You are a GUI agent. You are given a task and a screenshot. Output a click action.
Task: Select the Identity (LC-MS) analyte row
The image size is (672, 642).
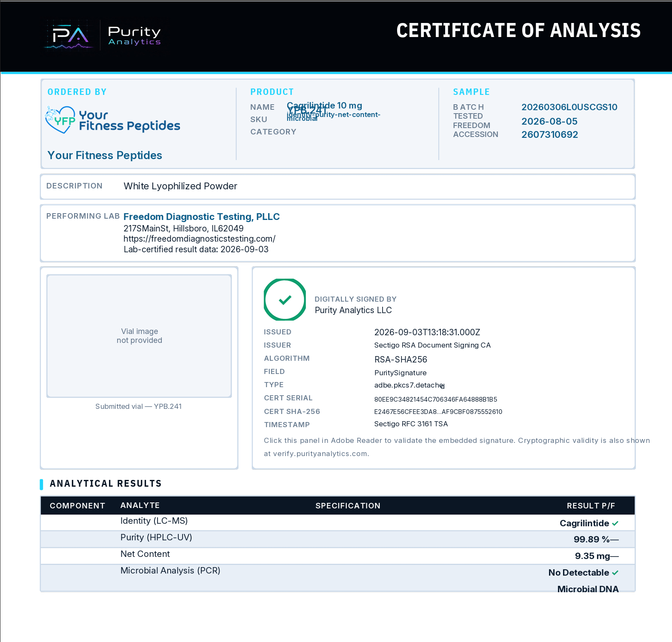(337, 522)
